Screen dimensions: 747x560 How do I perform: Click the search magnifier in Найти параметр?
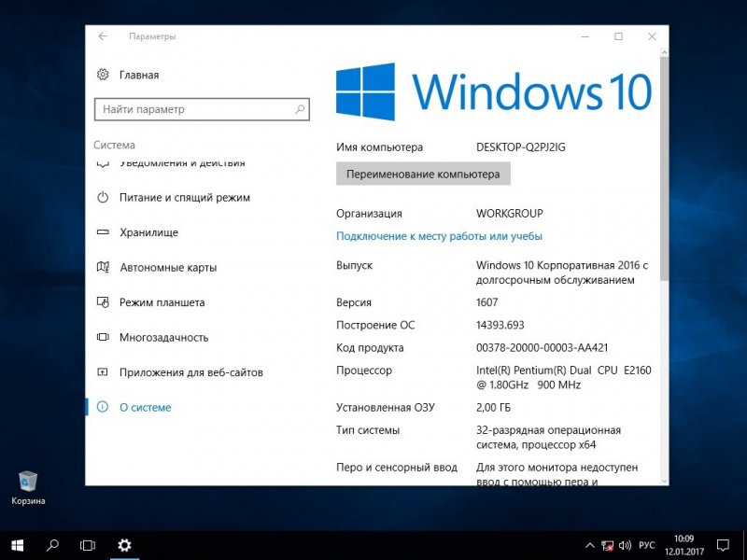[x=300, y=109]
